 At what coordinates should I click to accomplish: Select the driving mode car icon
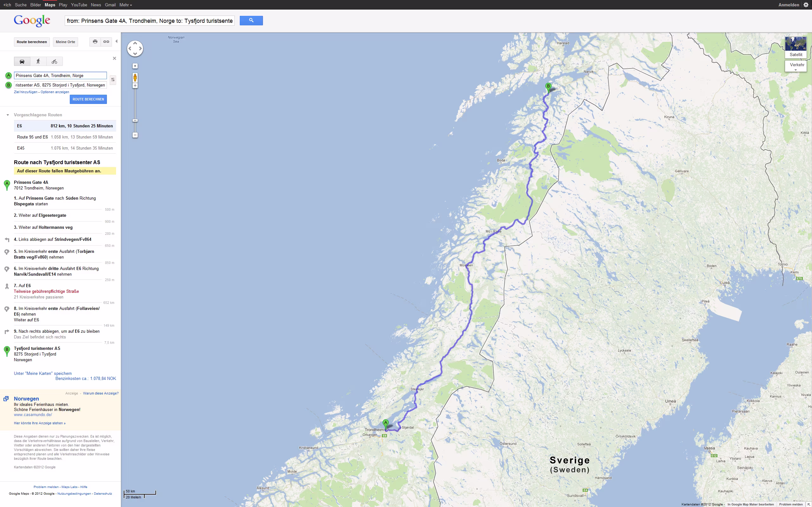click(22, 61)
